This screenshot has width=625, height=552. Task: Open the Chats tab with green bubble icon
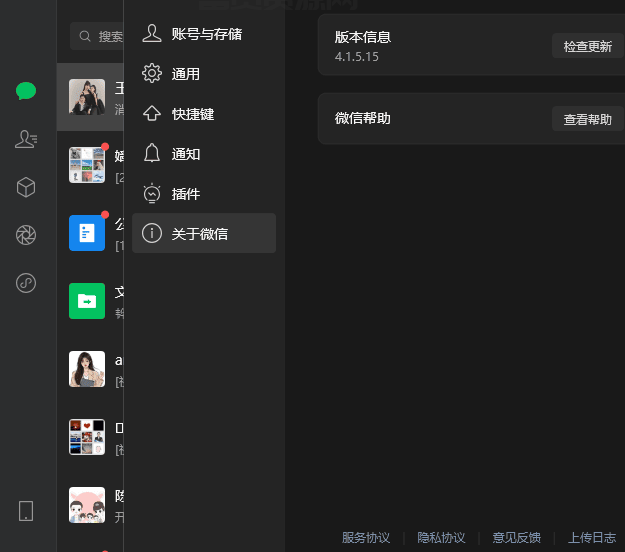[x=26, y=91]
